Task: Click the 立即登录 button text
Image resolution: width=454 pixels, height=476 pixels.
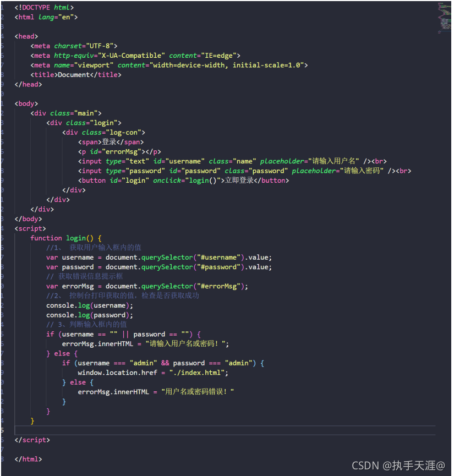Action: click(x=239, y=180)
